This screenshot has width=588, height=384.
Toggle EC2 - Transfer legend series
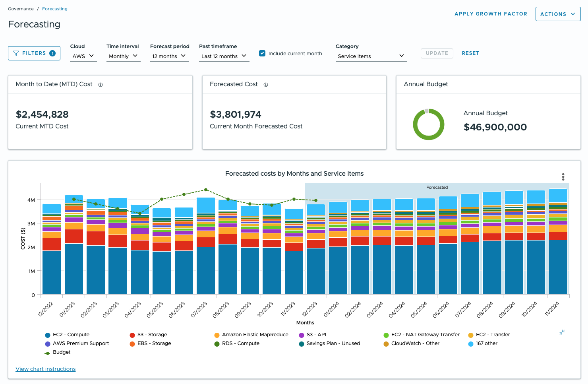(x=489, y=335)
